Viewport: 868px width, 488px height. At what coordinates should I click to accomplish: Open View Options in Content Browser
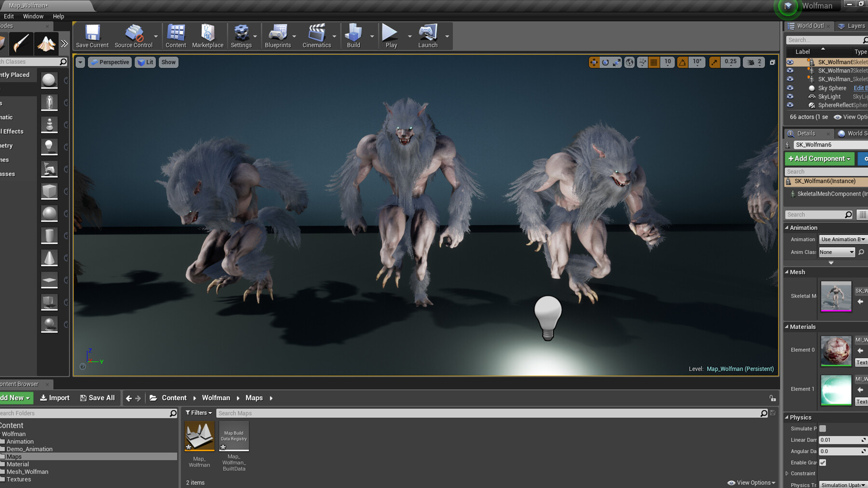[x=751, y=483]
